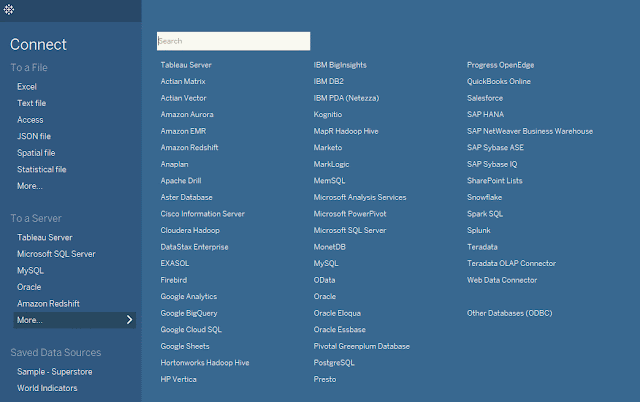The image size is (640, 402).
Task: Choose MySQL in the sidebar
Action: coord(30,271)
